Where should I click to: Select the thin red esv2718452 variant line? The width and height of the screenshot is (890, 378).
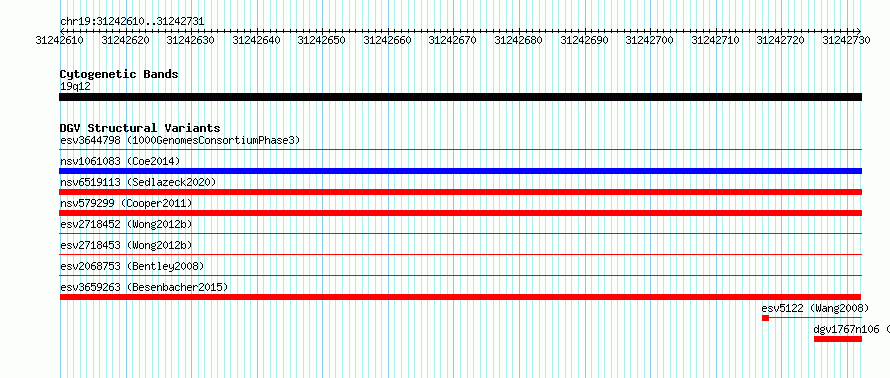[x=460, y=234]
